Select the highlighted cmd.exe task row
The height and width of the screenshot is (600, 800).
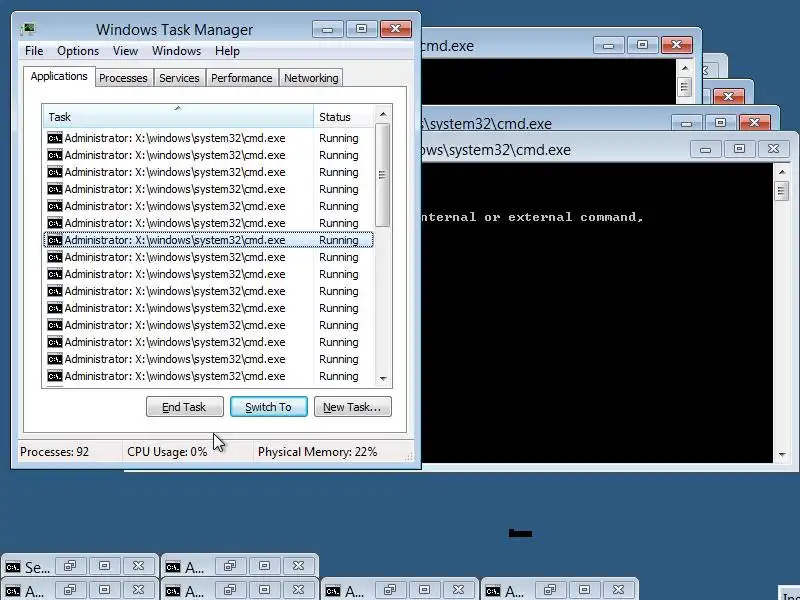coord(208,240)
